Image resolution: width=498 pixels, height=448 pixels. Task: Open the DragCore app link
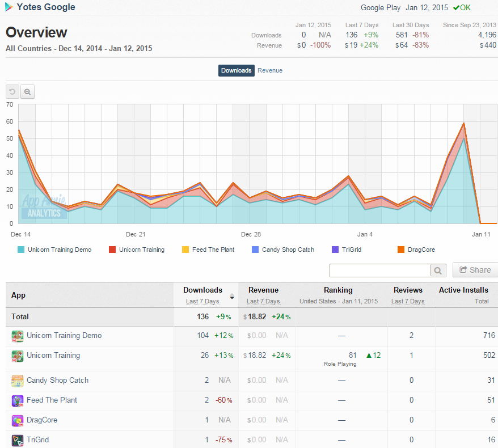[x=42, y=420]
